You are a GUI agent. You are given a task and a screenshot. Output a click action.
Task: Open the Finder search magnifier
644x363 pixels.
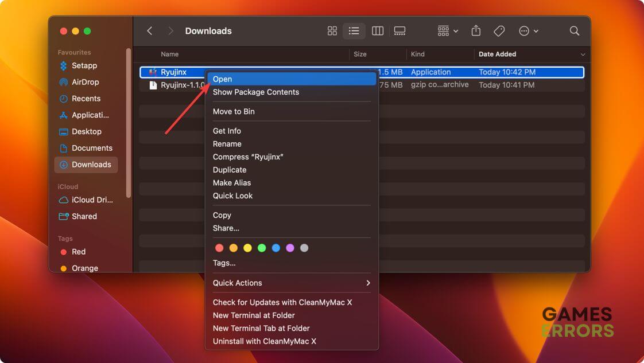tap(574, 31)
